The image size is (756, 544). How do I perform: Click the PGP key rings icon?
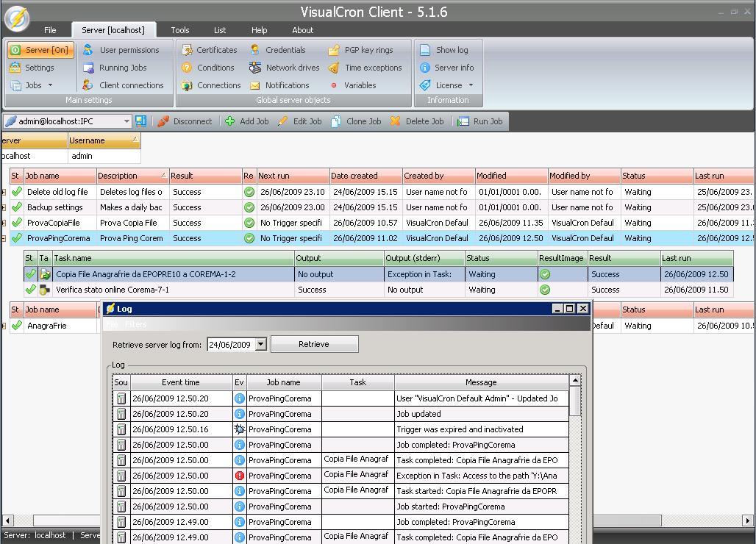(333, 50)
